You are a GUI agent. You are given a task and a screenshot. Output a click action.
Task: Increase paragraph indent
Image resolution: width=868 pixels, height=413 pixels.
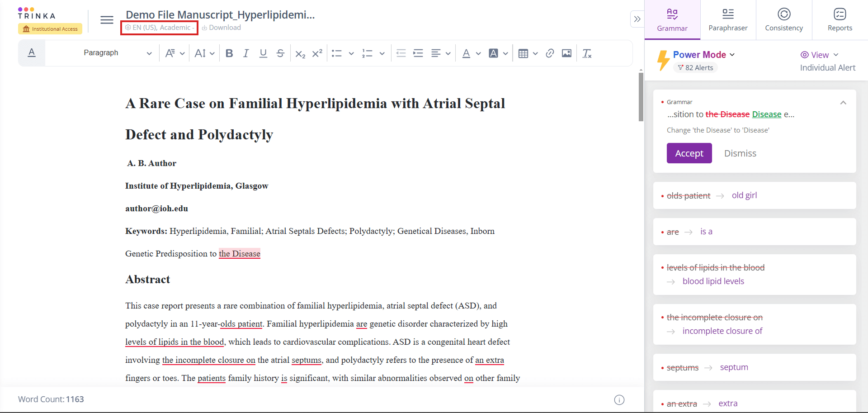tap(418, 53)
